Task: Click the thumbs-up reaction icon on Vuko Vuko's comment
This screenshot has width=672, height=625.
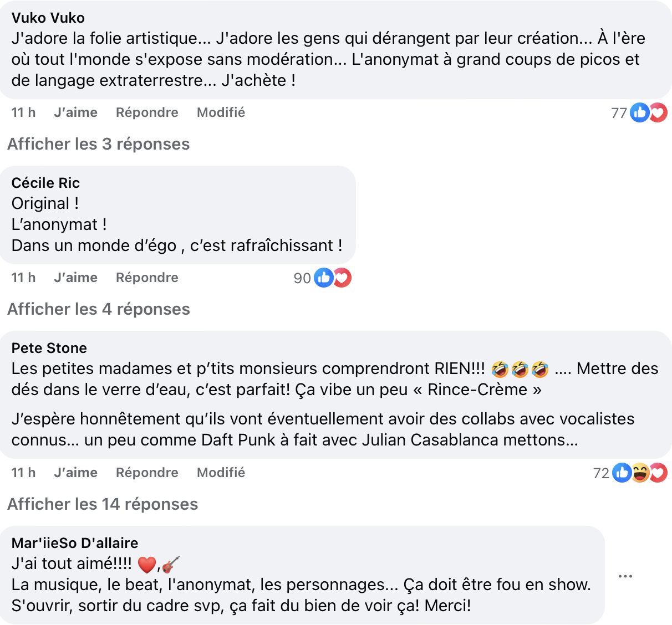Action: pos(639,112)
